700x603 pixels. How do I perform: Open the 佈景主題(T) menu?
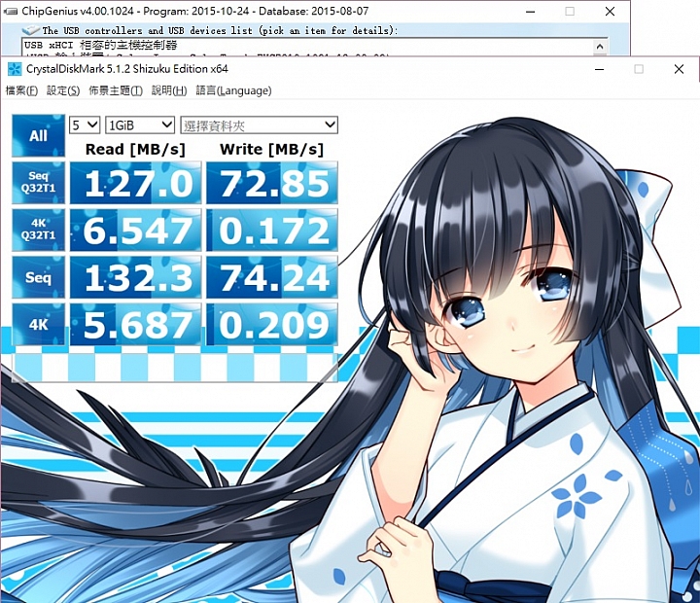click(x=116, y=90)
